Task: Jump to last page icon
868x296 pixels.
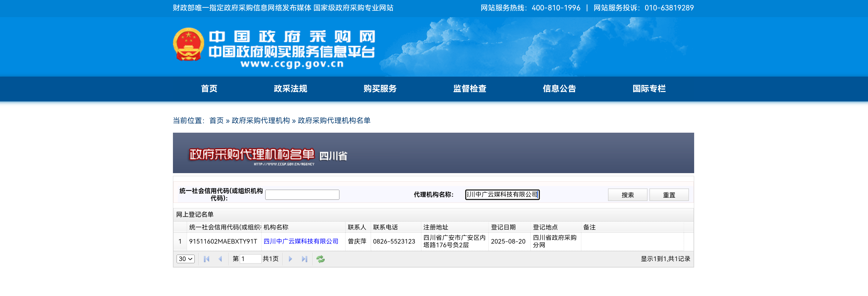Action: coord(304,259)
